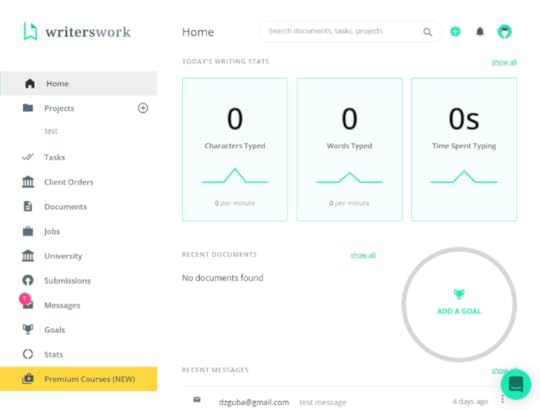The height and width of the screenshot is (410, 540).
Task: Open Goals in the sidebar
Action: click(x=54, y=330)
